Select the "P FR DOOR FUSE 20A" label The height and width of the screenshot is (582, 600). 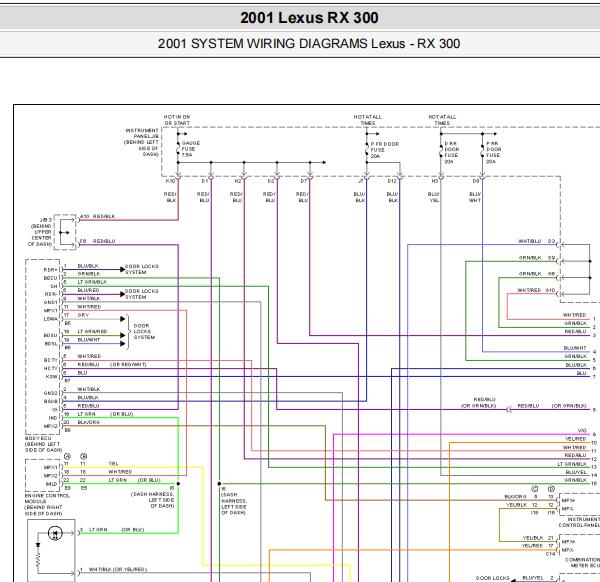384,150
